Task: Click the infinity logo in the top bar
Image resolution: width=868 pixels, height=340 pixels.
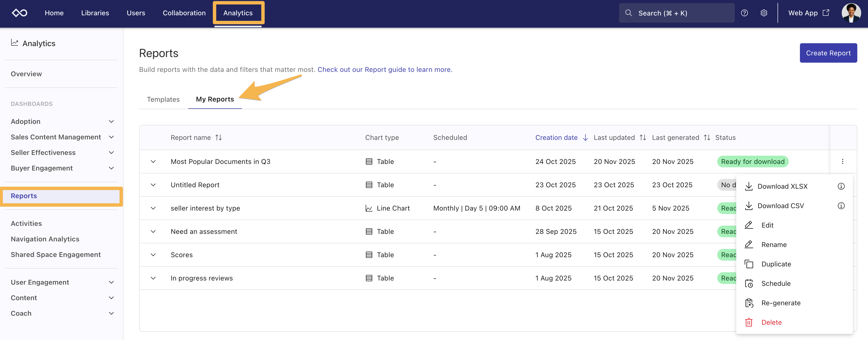Action: click(x=19, y=13)
